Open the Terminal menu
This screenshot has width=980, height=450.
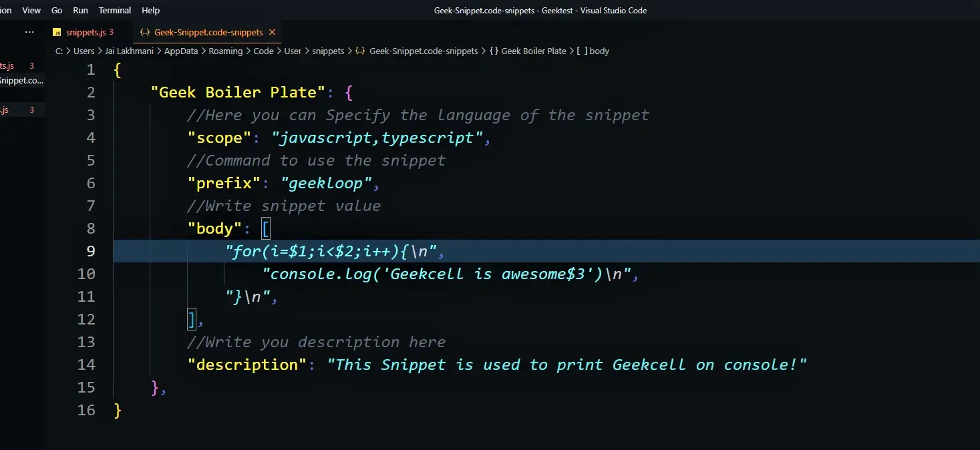pos(115,10)
